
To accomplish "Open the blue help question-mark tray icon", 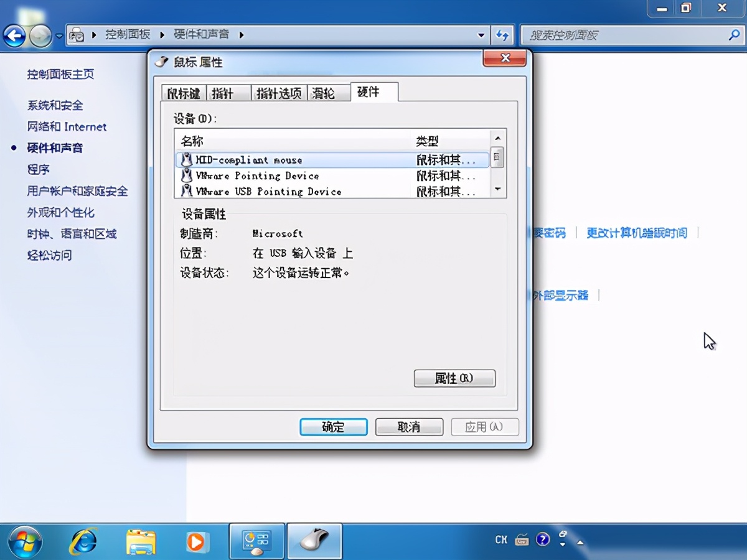I will (543, 539).
